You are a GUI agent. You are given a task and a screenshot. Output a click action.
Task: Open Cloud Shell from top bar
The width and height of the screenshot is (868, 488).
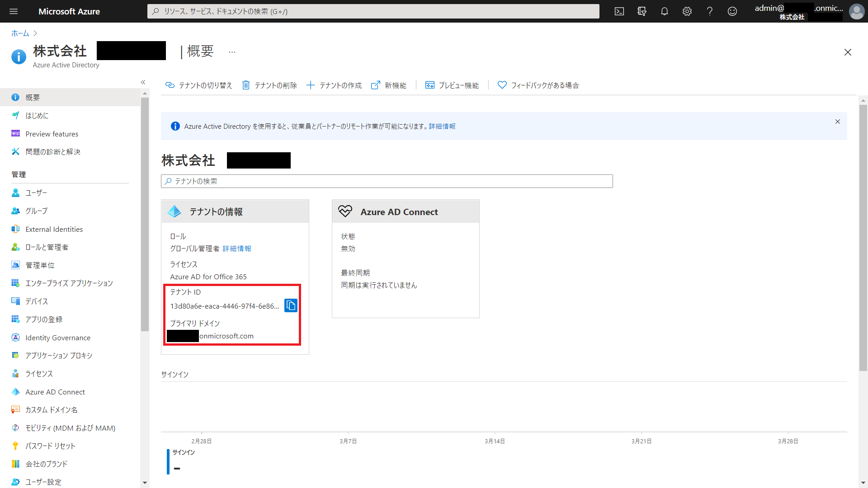619,11
